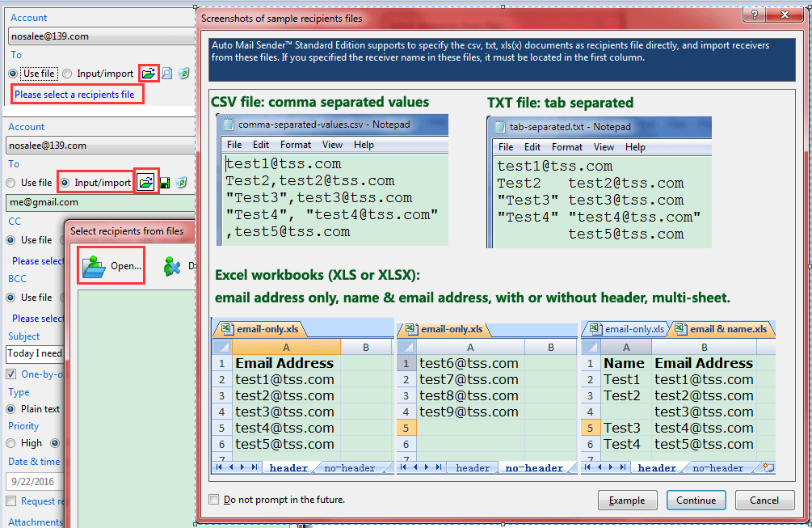Click the Open... button in Select recipients from files
The image size is (812, 528).
click(111, 266)
